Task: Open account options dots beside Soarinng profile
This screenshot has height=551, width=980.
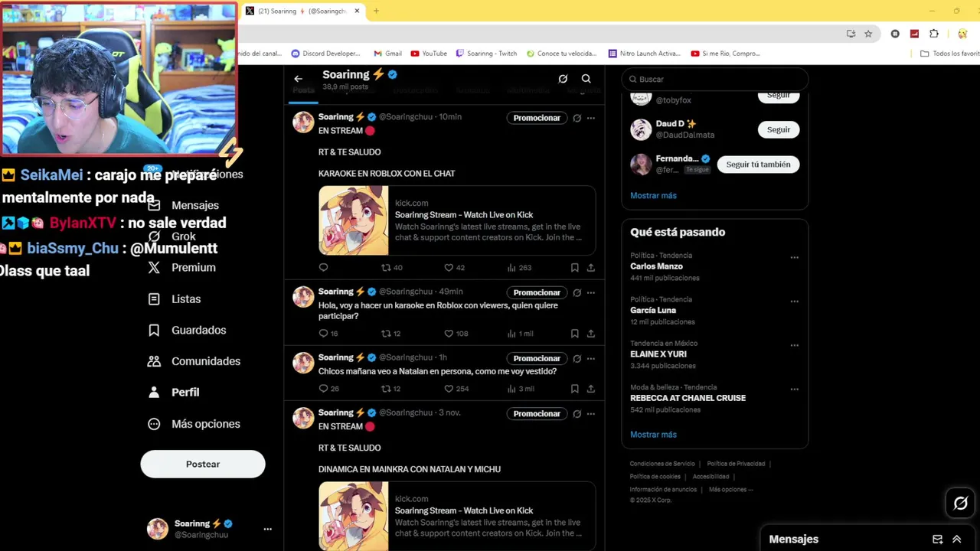Action: [x=267, y=529]
